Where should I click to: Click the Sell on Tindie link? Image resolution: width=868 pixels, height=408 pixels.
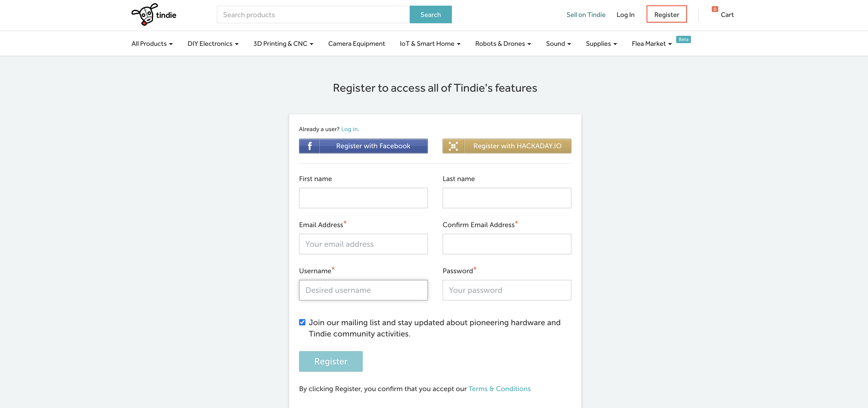click(x=586, y=15)
